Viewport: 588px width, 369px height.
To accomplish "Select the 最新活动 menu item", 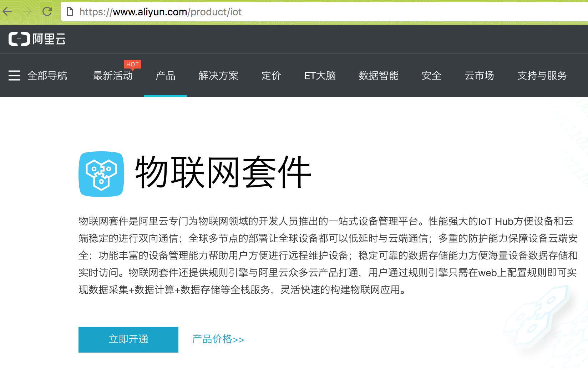I will point(113,76).
